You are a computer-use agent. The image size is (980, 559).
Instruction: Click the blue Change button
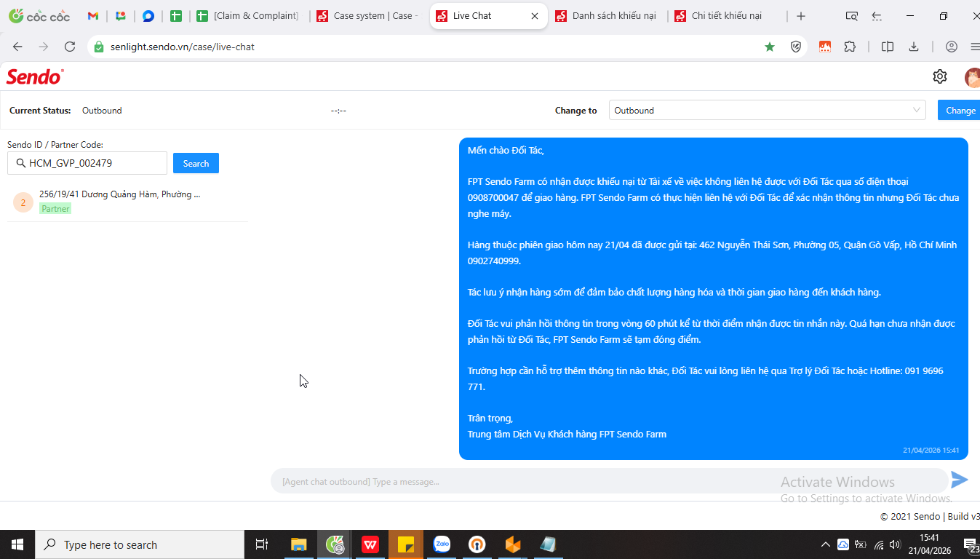pos(959,111)
